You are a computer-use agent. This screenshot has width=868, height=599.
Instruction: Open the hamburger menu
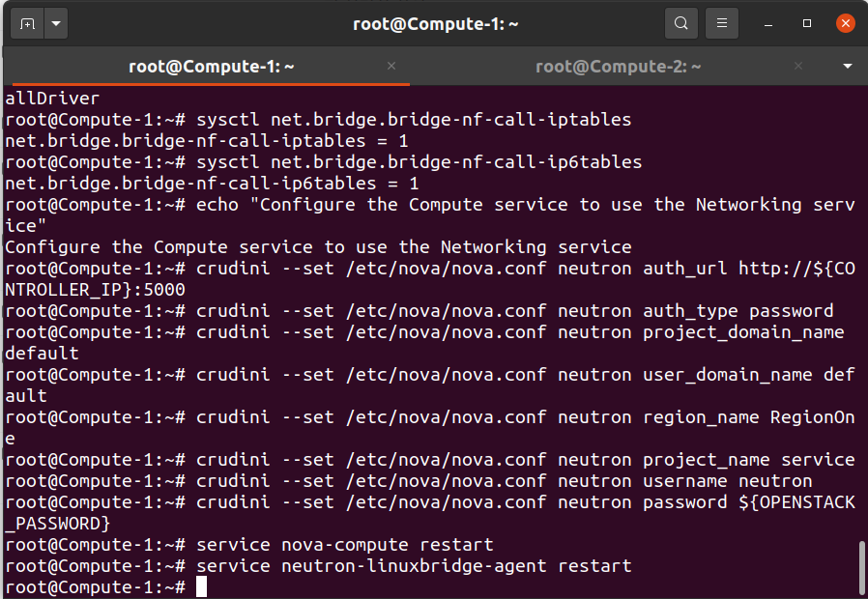coord(722,23)
